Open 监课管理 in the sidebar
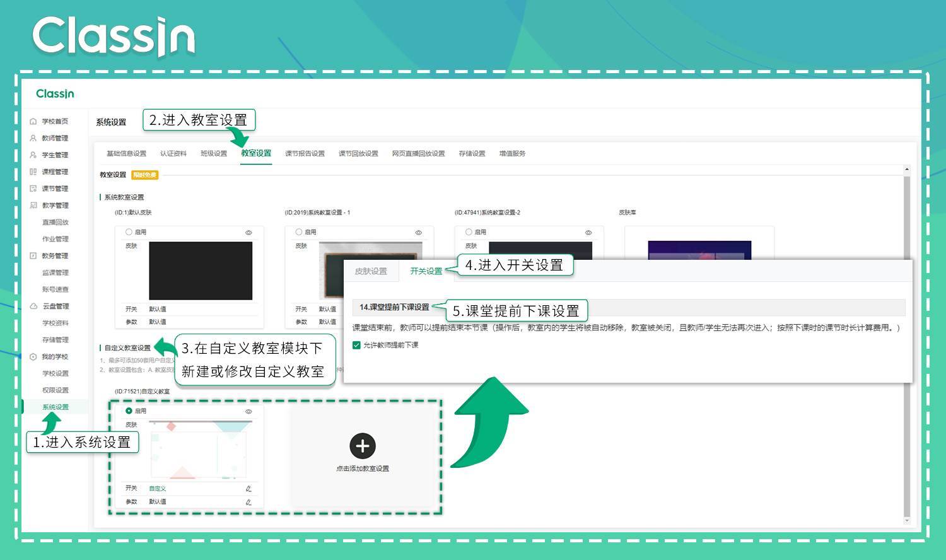The image size is (946, 560). [55, 272]
